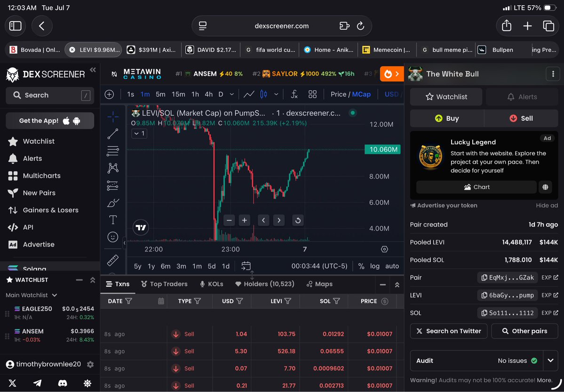The image size is (564, 392).
Task: Zoom in the chart with the plus button
Action: point(245,220)
